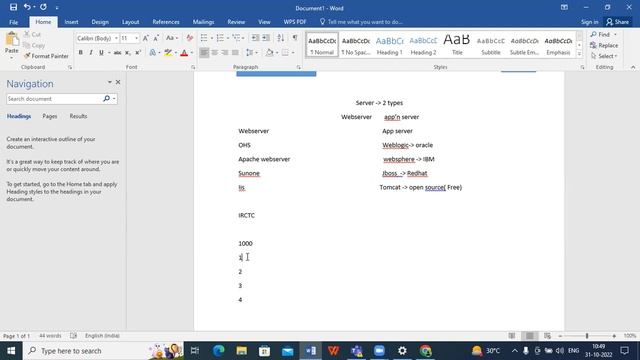Apply the yellow text highlight color
Image resolution: width=640 pixels, height=360 pixels.
click(168, 53)
